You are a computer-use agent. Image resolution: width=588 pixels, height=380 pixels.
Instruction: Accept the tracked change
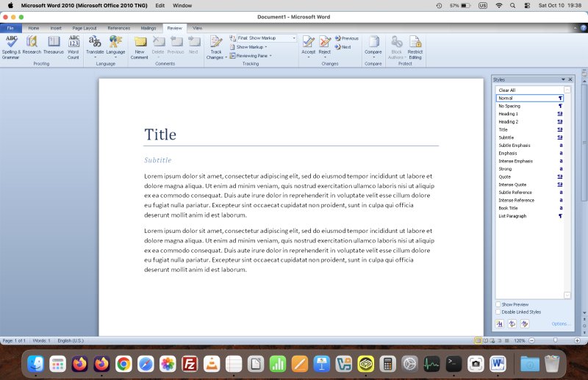pyautogui.click(x=309, y=46)
